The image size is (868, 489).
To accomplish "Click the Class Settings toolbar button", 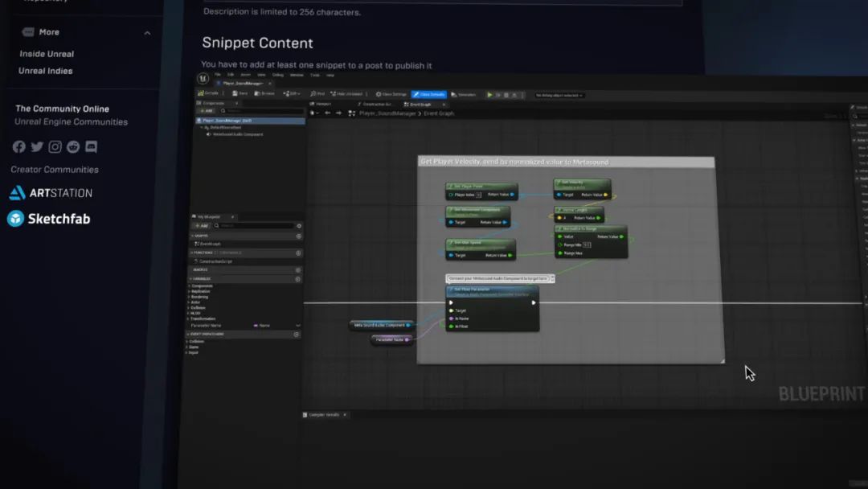I will [x=392, y=94].
